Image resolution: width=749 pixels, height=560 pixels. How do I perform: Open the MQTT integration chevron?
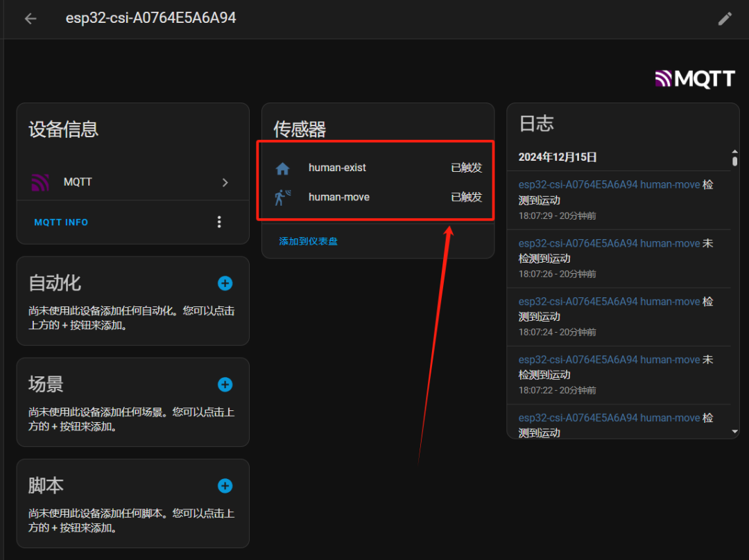tap(225, 182)
